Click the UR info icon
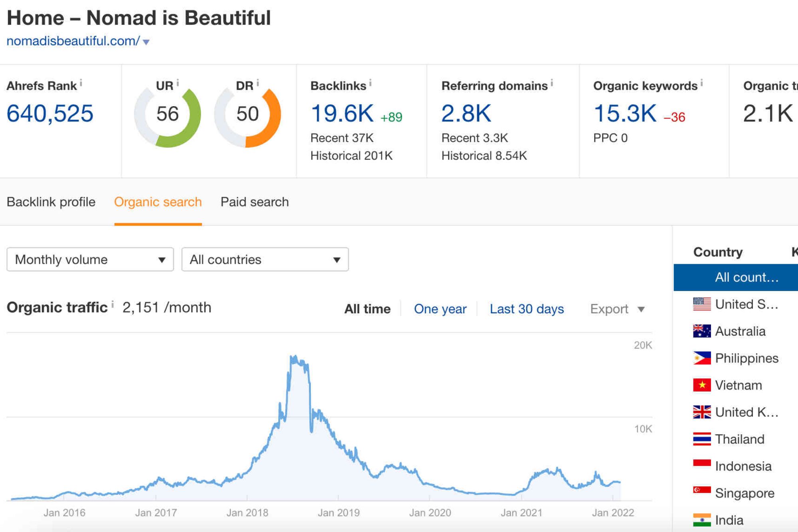 (178, 83)
